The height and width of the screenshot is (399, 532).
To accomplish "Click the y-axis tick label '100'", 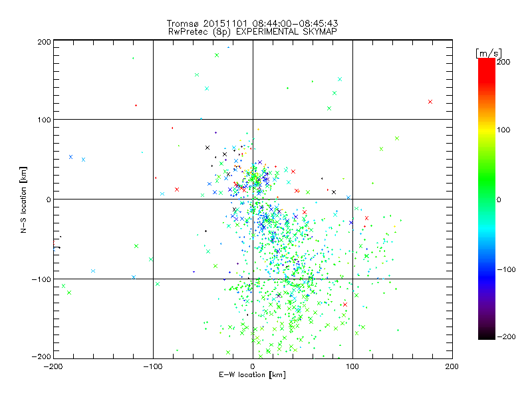I will (x=44, y=120).
